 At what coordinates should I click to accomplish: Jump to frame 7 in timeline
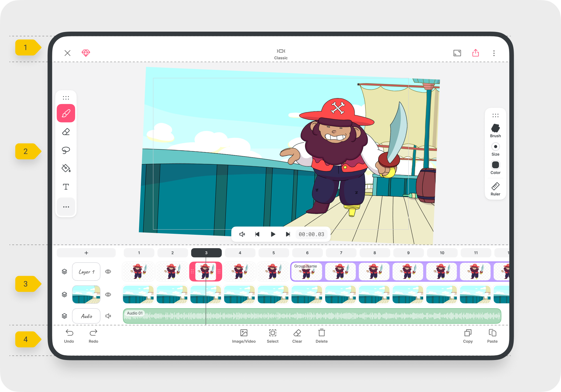coord(341,253)
